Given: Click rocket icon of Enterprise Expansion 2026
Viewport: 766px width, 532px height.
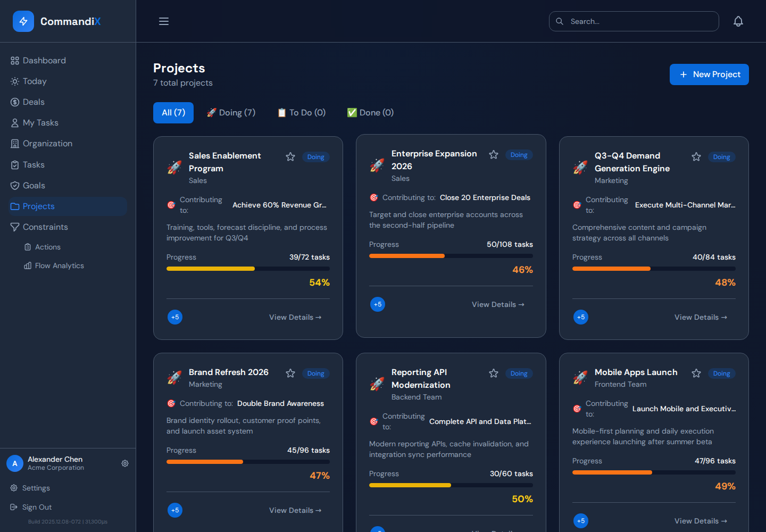Looking at the screenshot, I should [x=377, y=165].
